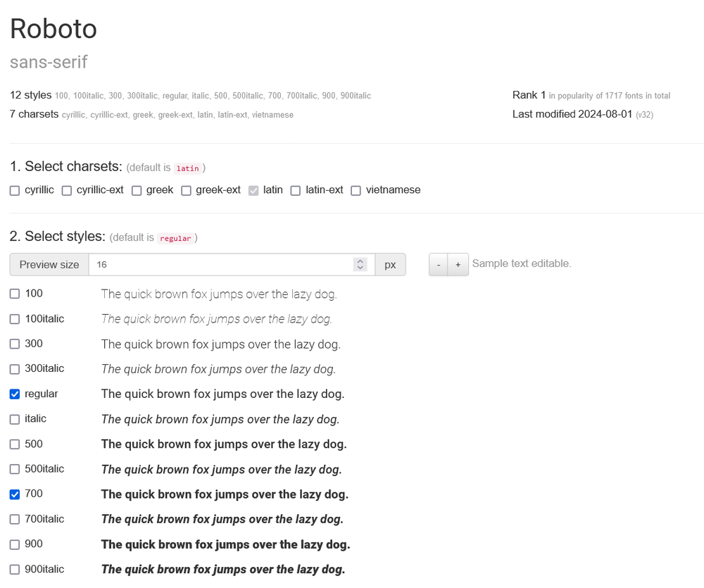This screenshot has height=588, width=704.
Task: Tick the 500 style checkbox
Action: tap(15, 444)
